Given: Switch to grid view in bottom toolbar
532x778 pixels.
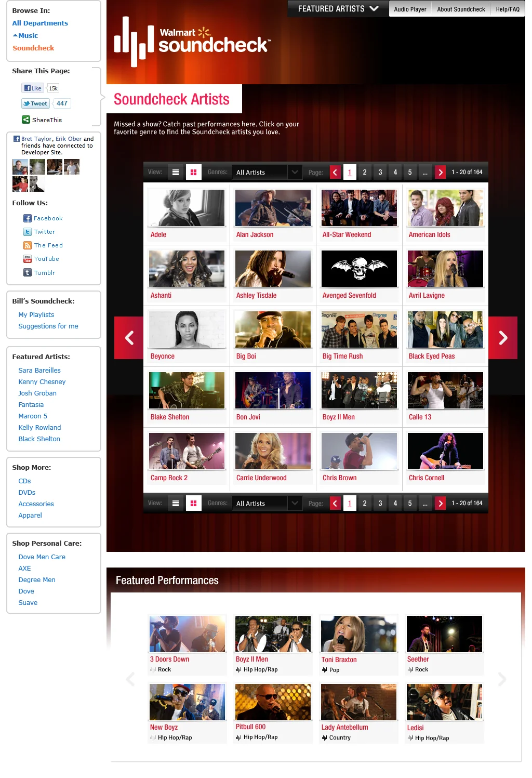Looking at the screenshot, I should tap(193, 503).
